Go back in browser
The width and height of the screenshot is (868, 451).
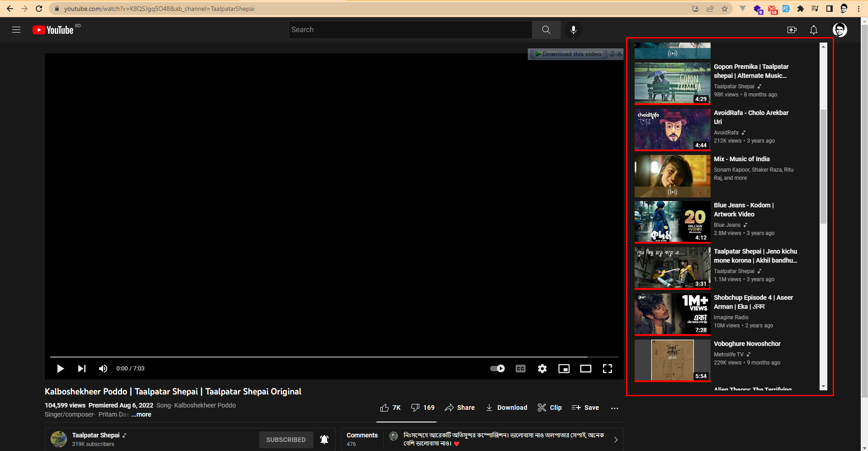pos(10,9)
